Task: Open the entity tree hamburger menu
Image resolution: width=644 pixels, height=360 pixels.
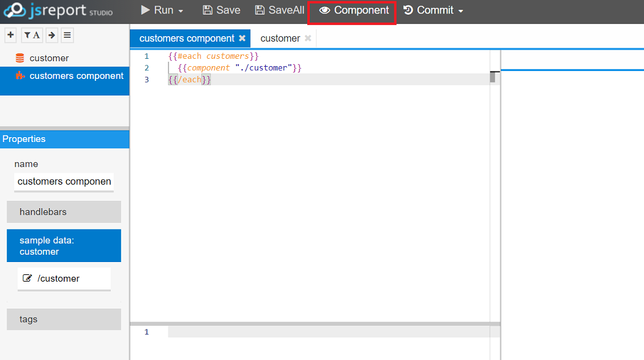Action: coord(67,36)
